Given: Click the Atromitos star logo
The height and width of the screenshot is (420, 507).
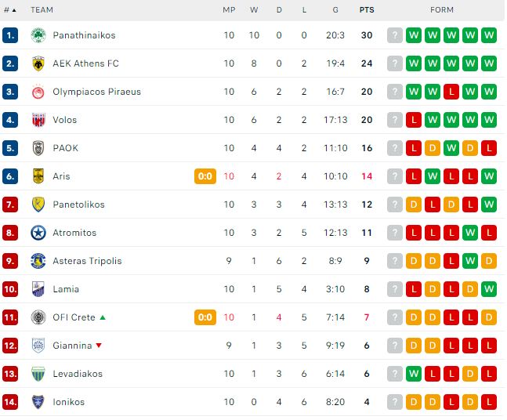Looking at the screenshot, I should pos(38,233).
